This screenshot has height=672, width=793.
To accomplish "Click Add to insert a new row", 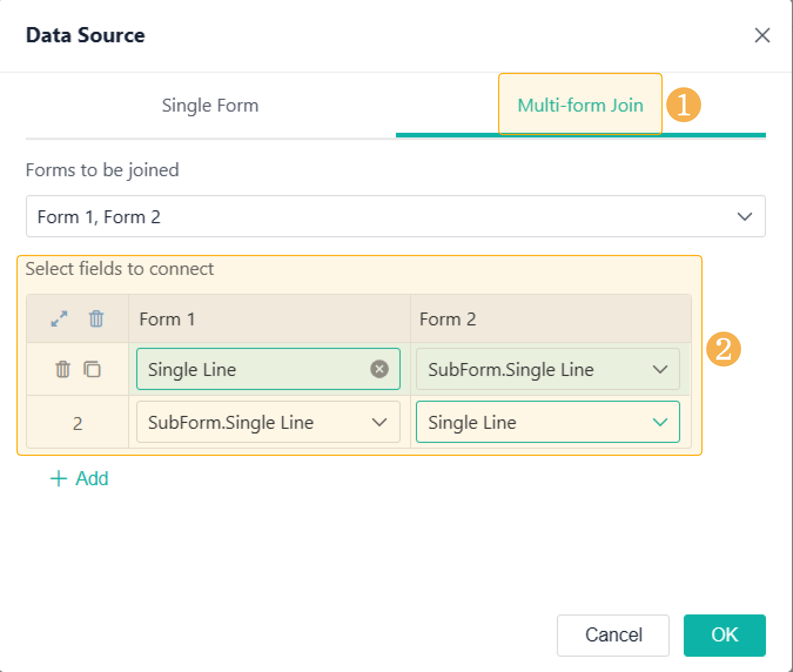I will click(92, 478).
